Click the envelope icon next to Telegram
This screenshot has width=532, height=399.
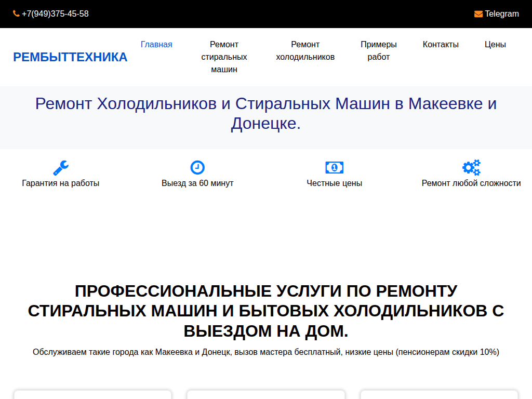coord(478,14)
